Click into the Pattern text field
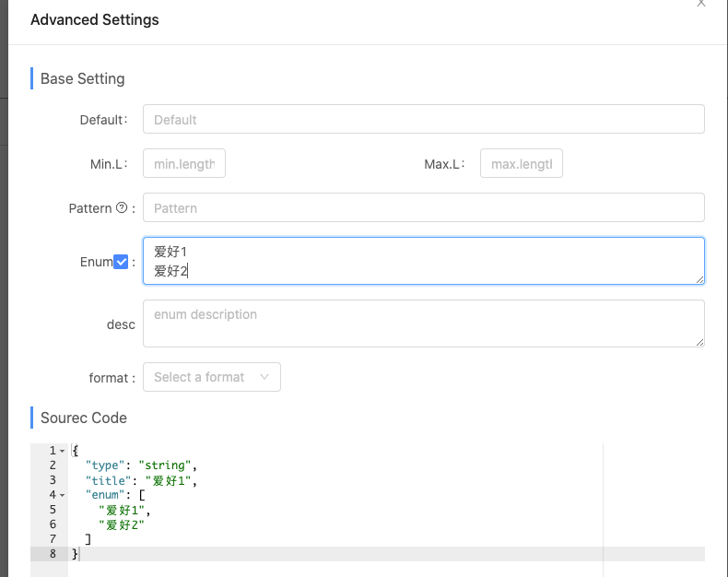728x577 pixels. tap(423, 208)
